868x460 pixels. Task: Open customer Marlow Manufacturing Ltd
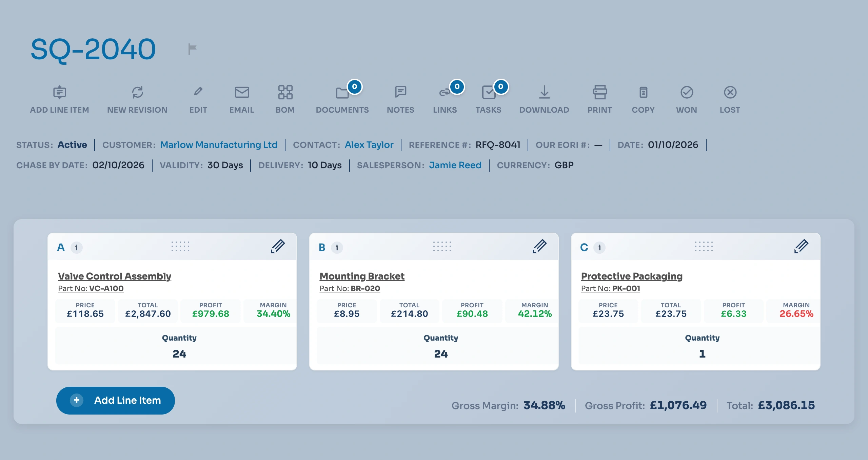[219, 145]
